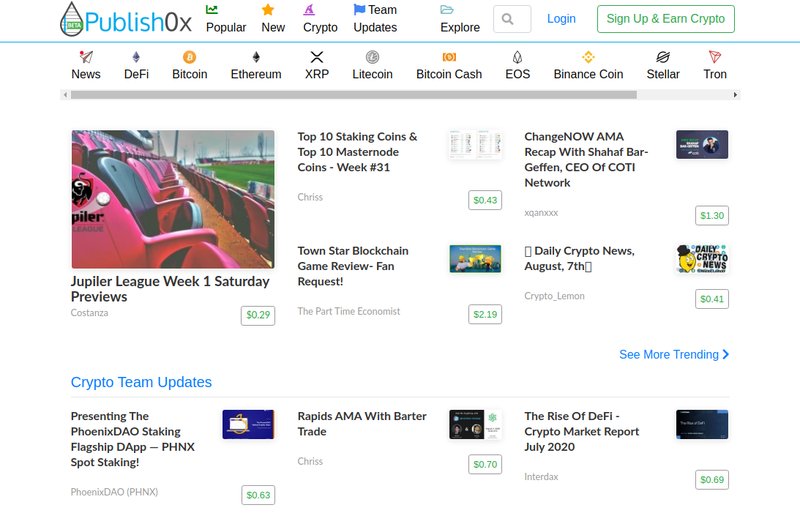Viewport: 800px width, 524px height.
Task: Click the XRP cross icon
Action: 317,57
